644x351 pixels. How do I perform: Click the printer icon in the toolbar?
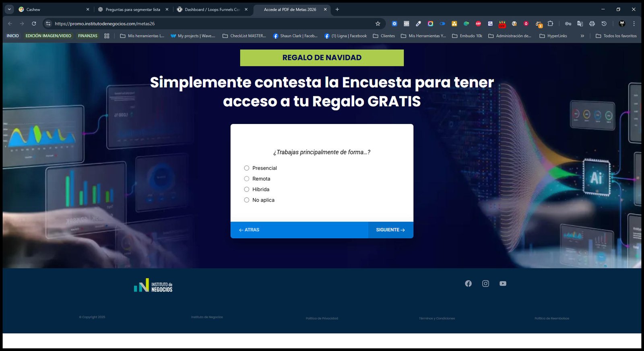592,24
